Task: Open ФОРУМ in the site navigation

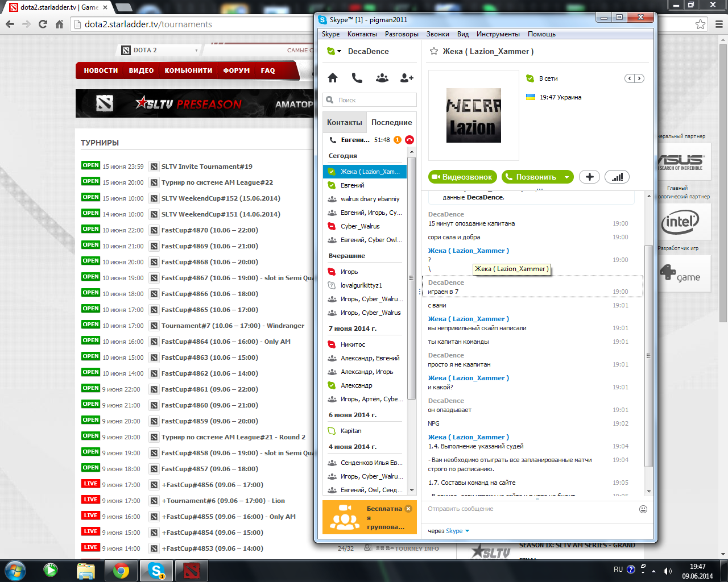Action: pos(237,70)
